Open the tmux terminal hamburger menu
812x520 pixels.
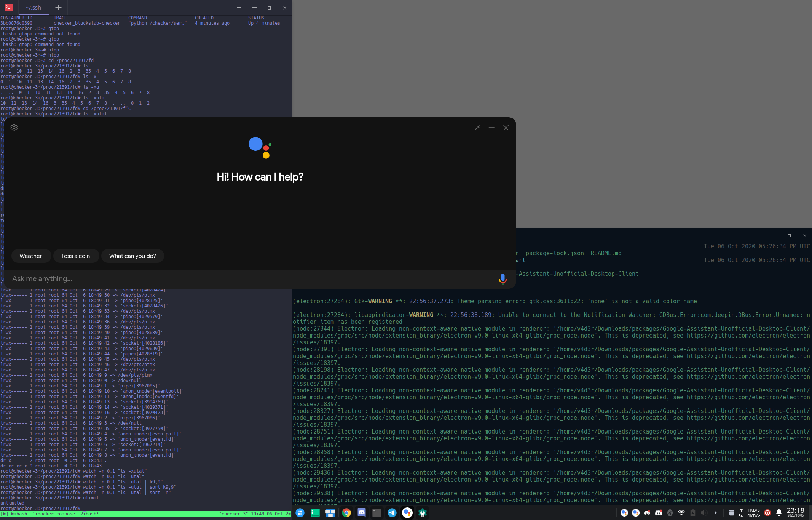(x=239, y=7)
